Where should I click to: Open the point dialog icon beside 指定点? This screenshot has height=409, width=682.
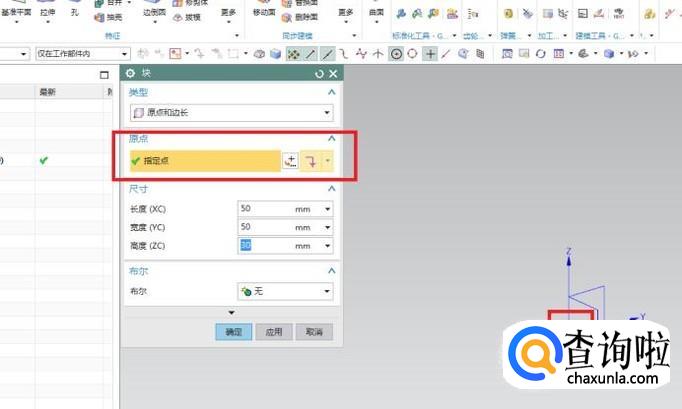pyautogui.click(x=291, y=161)
